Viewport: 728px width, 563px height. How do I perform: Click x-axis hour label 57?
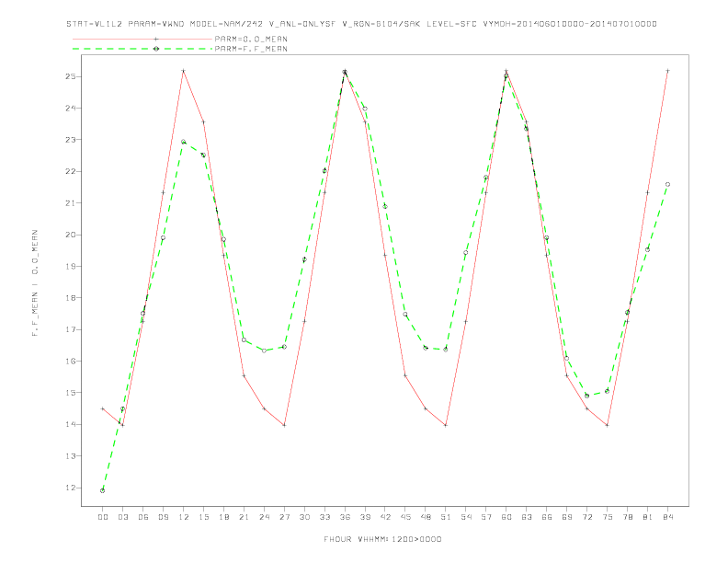point(486,517)
